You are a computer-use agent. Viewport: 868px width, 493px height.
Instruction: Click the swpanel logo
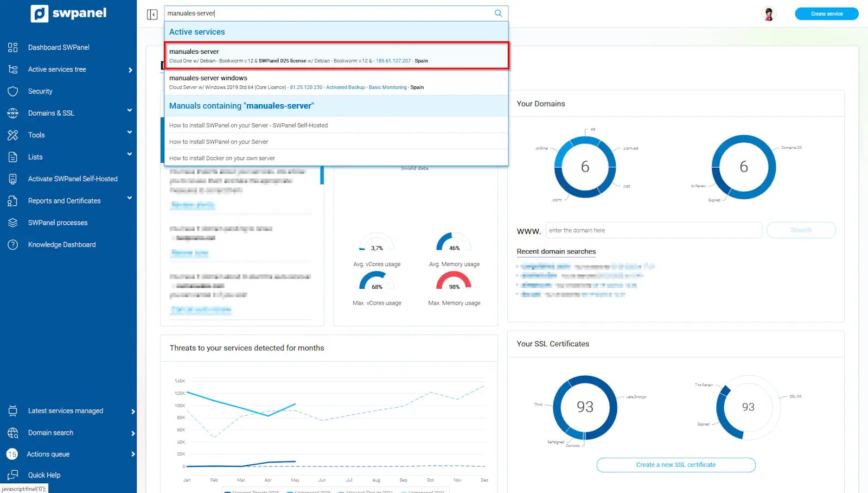coord(68,13)
